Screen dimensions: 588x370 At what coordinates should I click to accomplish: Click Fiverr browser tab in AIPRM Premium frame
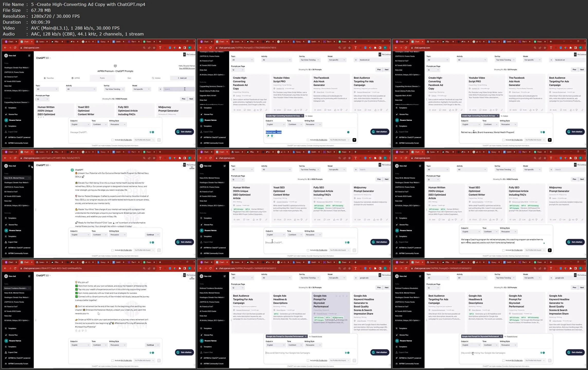point(149,42)
